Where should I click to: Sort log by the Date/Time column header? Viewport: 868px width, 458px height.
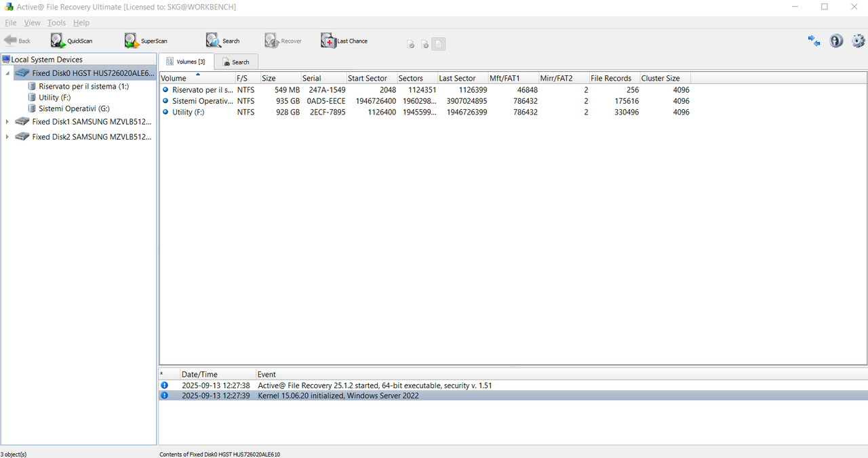pos(218,374)
